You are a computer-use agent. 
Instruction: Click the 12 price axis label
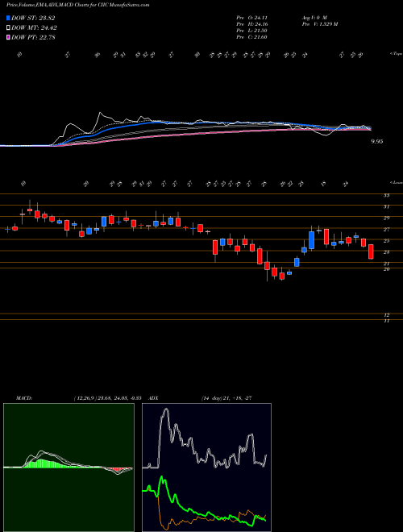point(386,315)
